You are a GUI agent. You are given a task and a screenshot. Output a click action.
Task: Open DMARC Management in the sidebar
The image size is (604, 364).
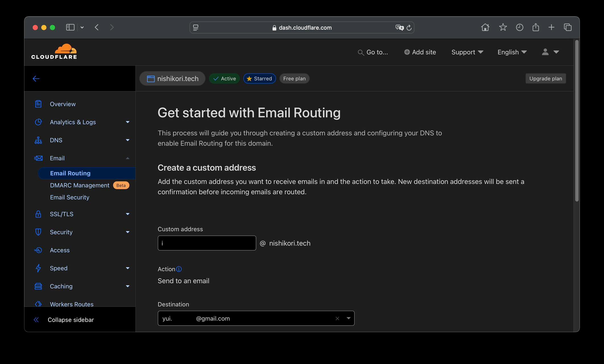click(80, 185)
